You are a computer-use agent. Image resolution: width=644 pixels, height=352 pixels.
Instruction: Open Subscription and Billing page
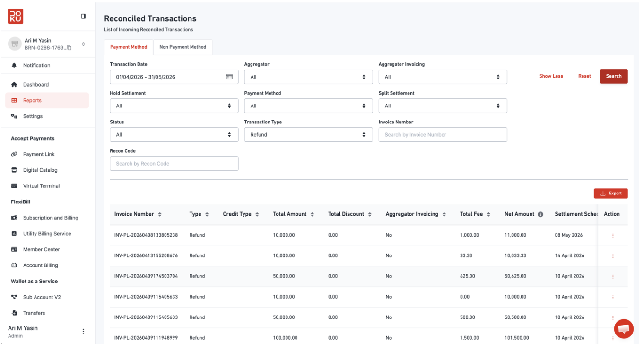click(51, 218)
